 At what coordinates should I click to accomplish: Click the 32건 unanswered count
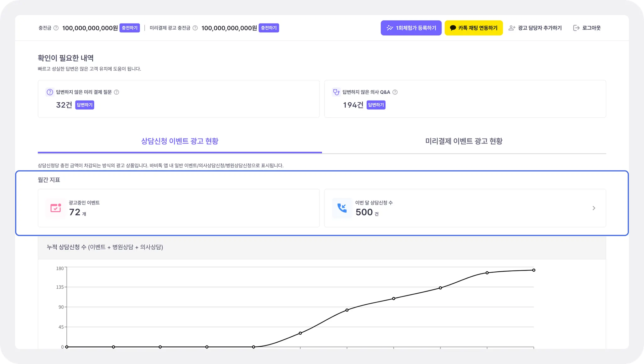tap(64, 105)
